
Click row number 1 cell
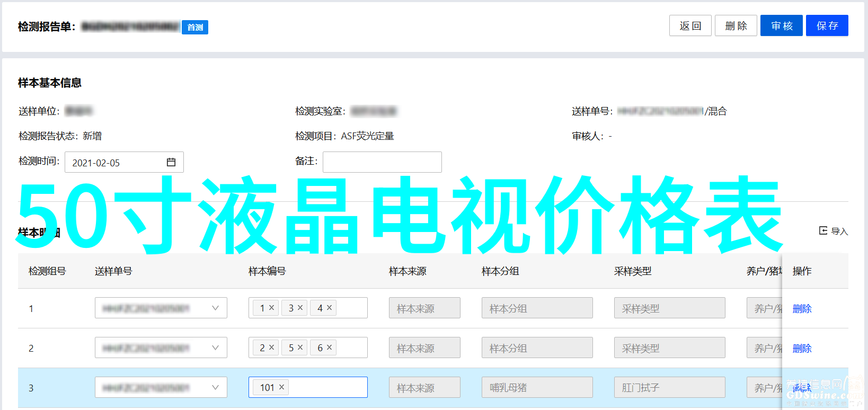click(31, 308)
